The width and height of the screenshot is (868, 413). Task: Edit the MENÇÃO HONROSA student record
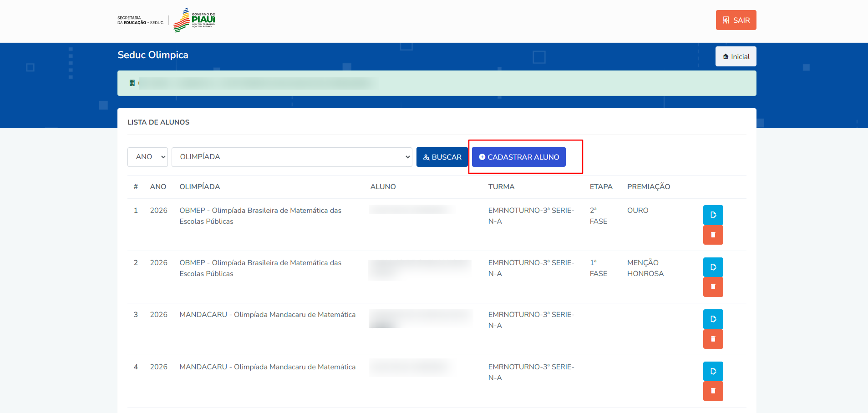pyautogui.click(x=713, y=267)
